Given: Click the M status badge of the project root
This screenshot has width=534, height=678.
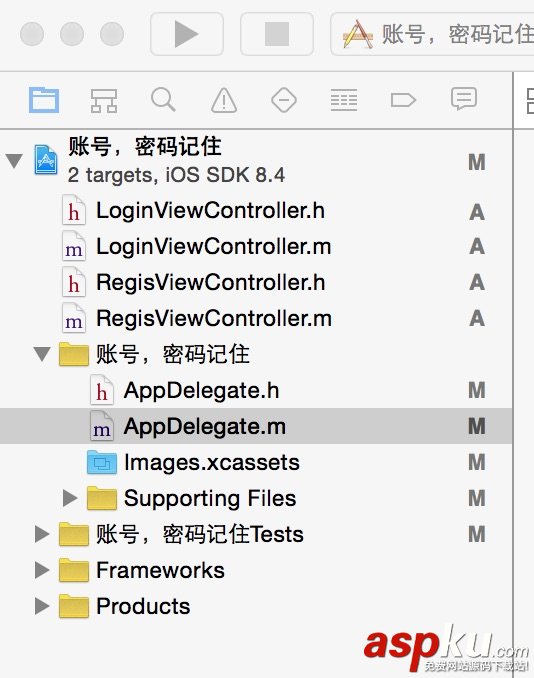Looking at the screenshot, I should point(477,162).
